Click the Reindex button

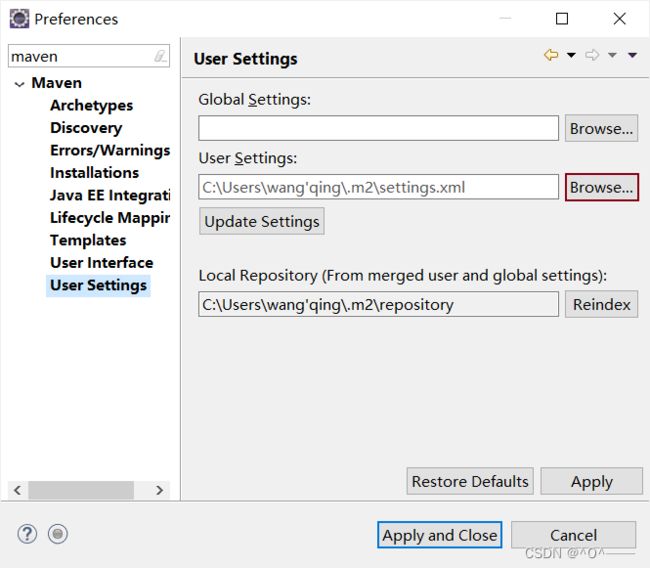point(601,304)
